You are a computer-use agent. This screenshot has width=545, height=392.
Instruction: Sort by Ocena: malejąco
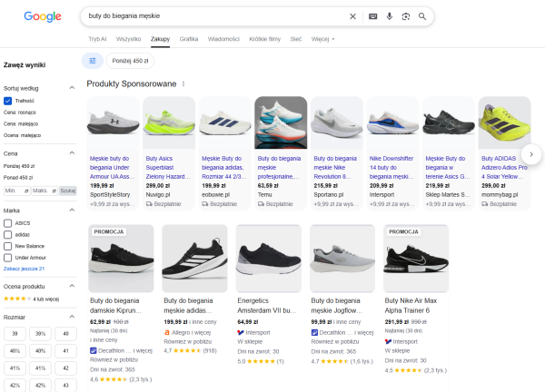[x=22, y=135]
